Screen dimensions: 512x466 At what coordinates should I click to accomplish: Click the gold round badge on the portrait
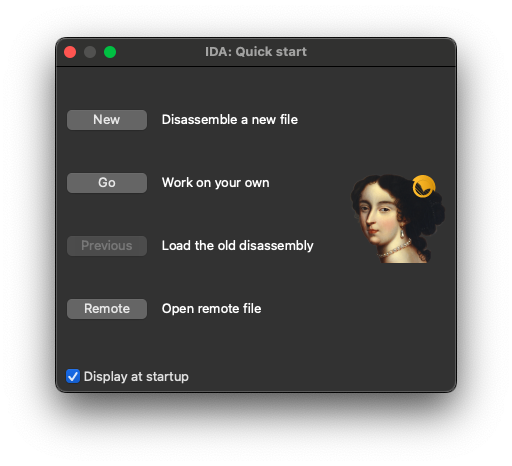(424, 186)
